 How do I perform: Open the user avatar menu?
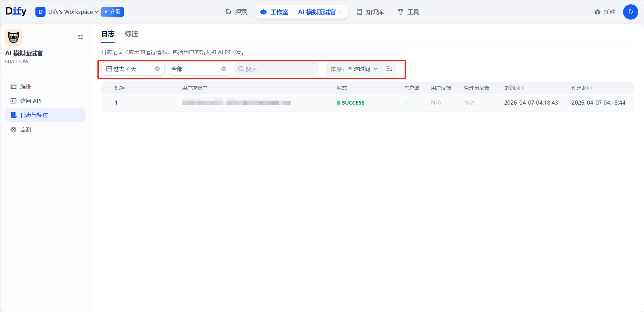[630, 12]
